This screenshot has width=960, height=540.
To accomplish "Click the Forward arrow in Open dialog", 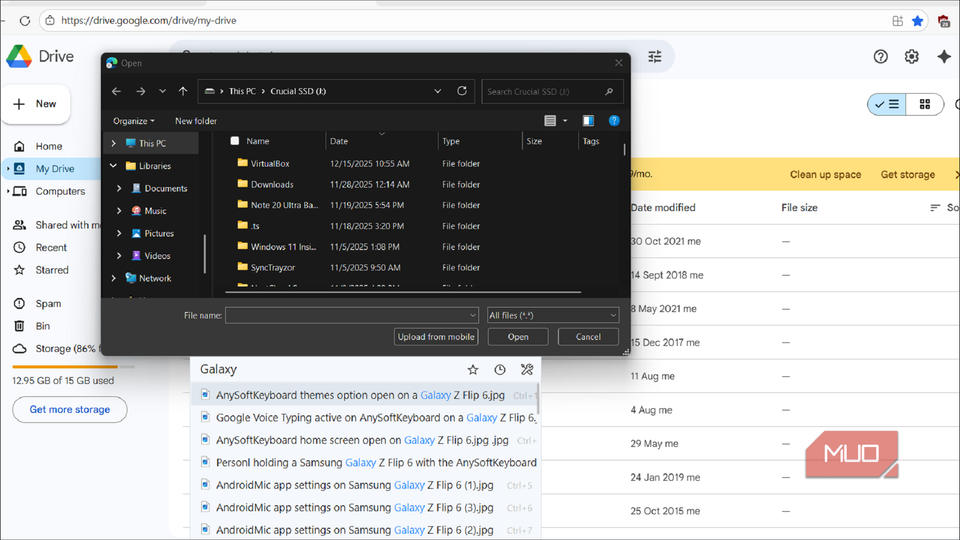I will pyautogui.click(x=141, y=91).
